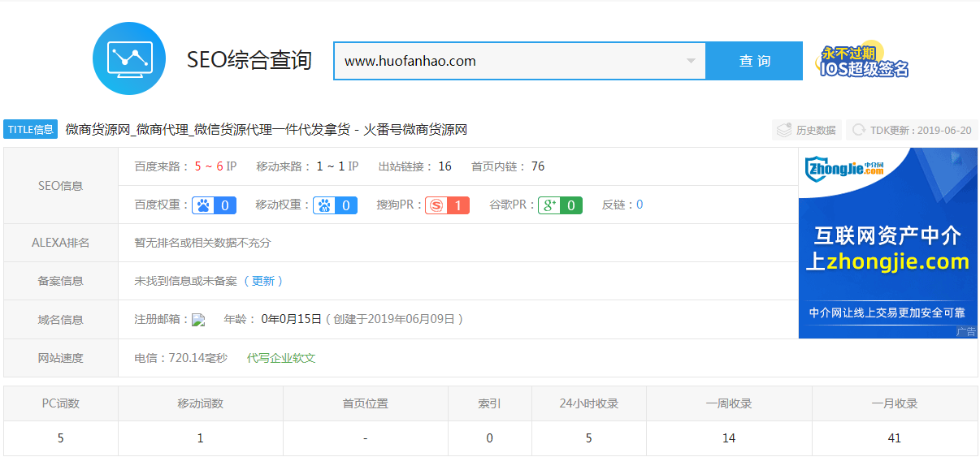Click the TDK更新 refresh icon

tap(858, 130)
